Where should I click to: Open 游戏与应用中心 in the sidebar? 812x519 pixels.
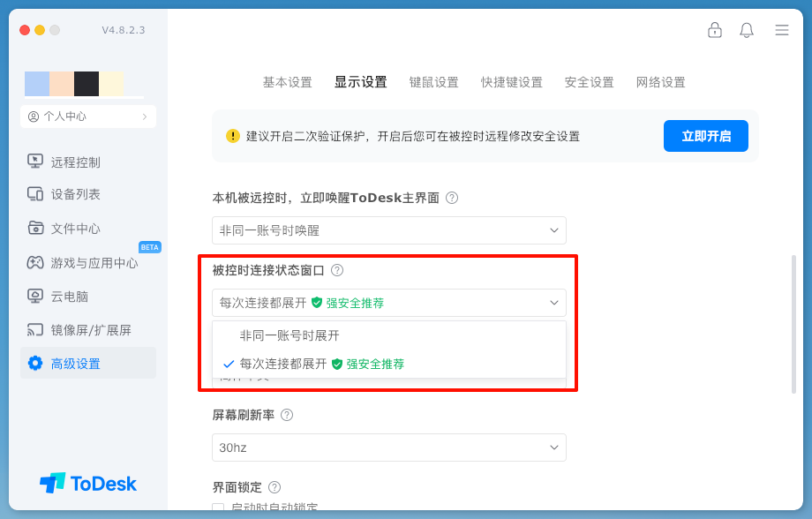pyautogui.click(x=94, y=263)
